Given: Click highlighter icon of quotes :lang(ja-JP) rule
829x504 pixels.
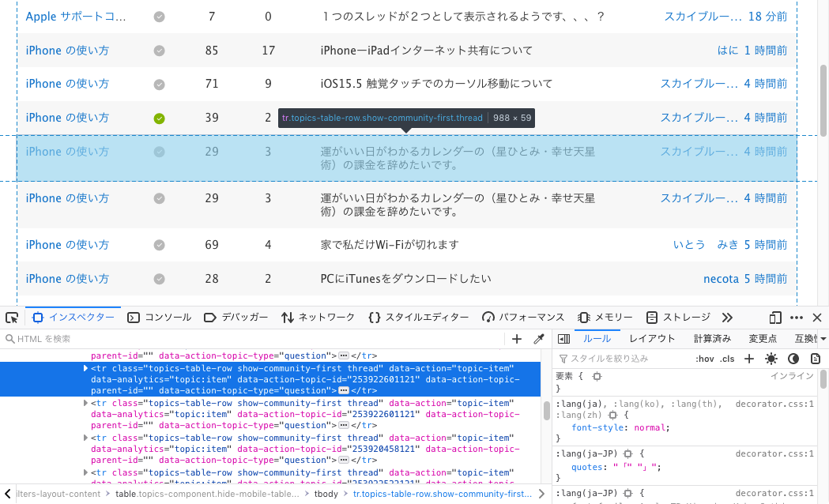Looking at the screenshot, I should 627,453.
